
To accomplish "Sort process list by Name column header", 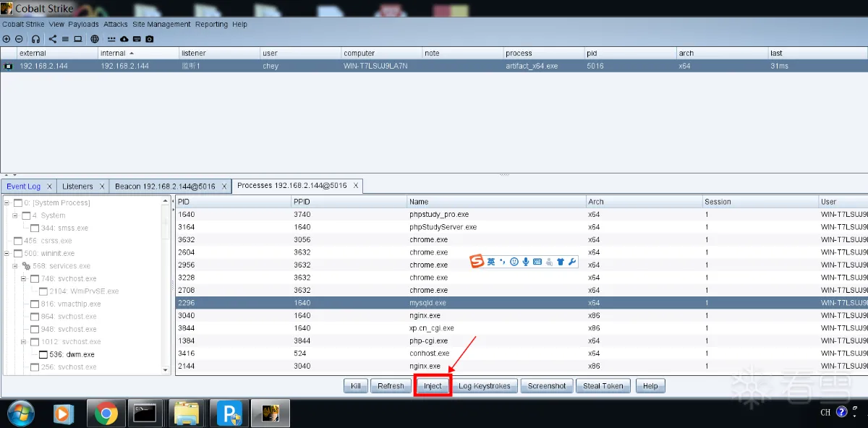I will click(x=496, y=202).
